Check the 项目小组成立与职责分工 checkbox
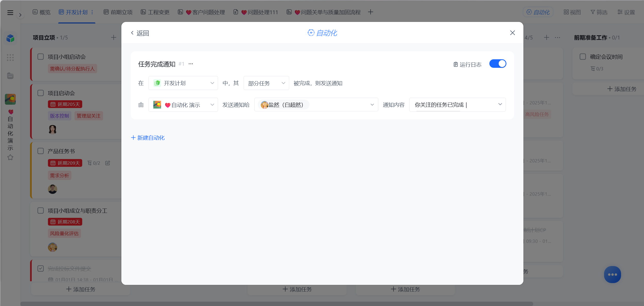 point(41,210)
